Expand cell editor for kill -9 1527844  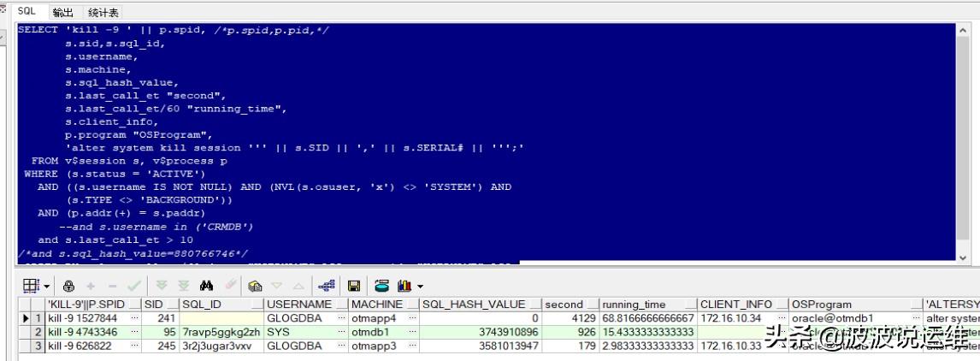[x=133, y=317]
